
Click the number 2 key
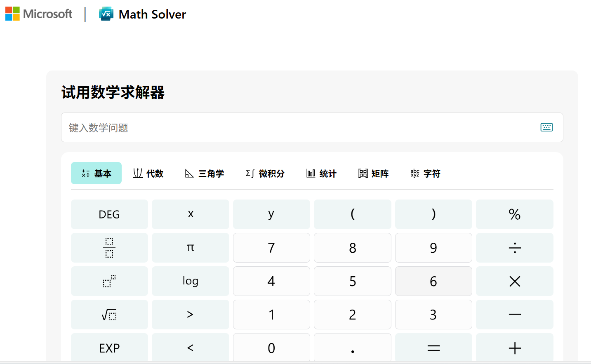[x=353, y=315]
